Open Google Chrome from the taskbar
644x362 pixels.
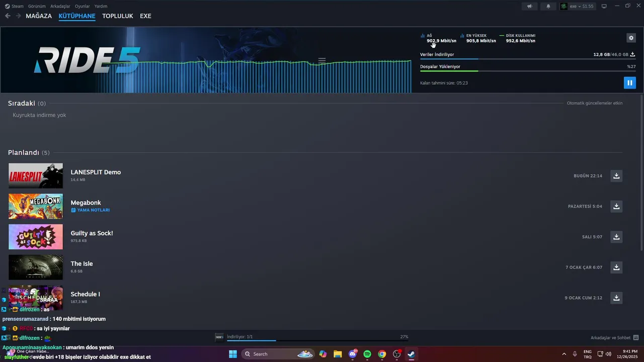click(x=382, y=354)
